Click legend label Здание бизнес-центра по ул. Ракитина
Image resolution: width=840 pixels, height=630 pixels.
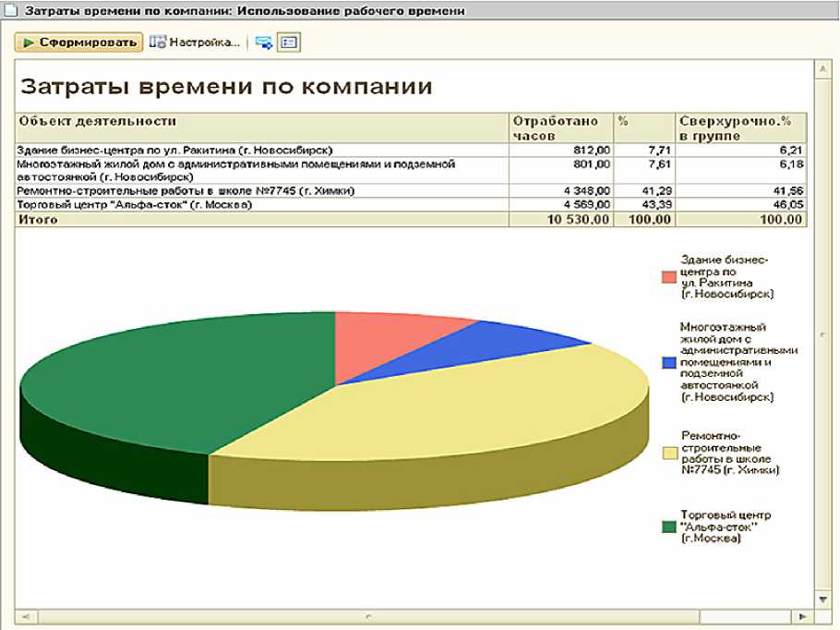tap(727, 276)
